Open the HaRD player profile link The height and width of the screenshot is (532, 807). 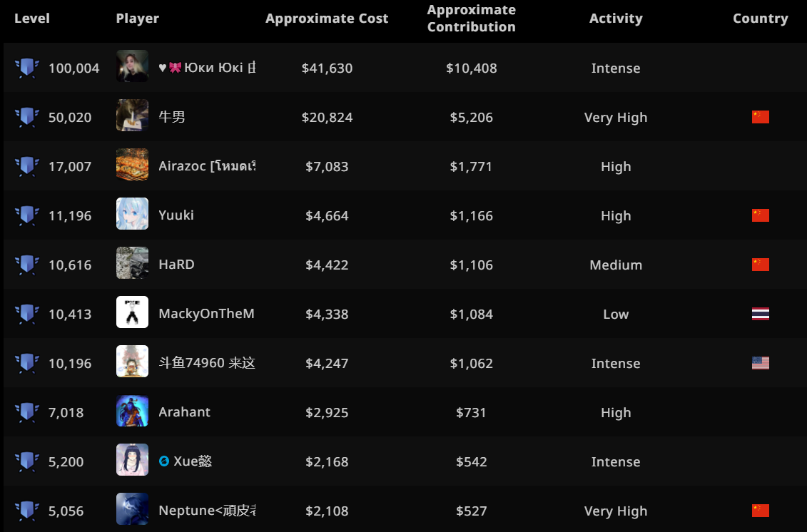click(176, 265)
